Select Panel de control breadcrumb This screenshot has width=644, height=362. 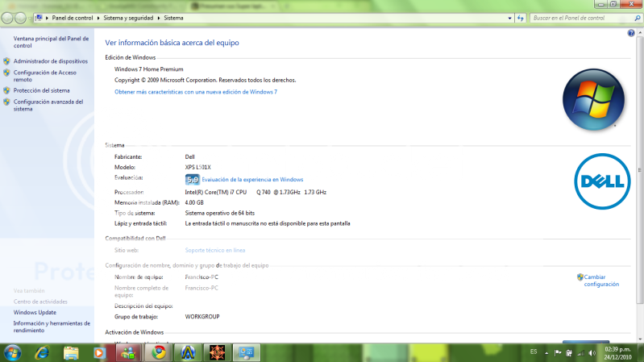pyautogui.click(x=73, y=18)
